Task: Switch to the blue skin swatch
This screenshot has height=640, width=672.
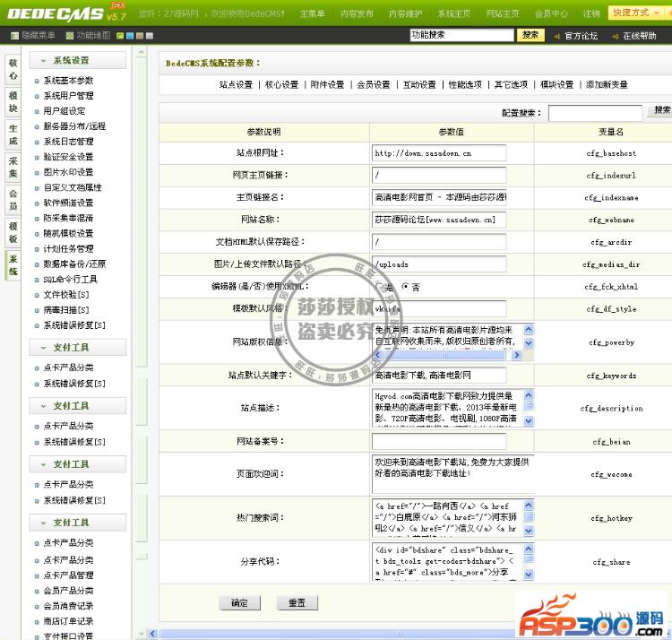Action: click(130, 36)
